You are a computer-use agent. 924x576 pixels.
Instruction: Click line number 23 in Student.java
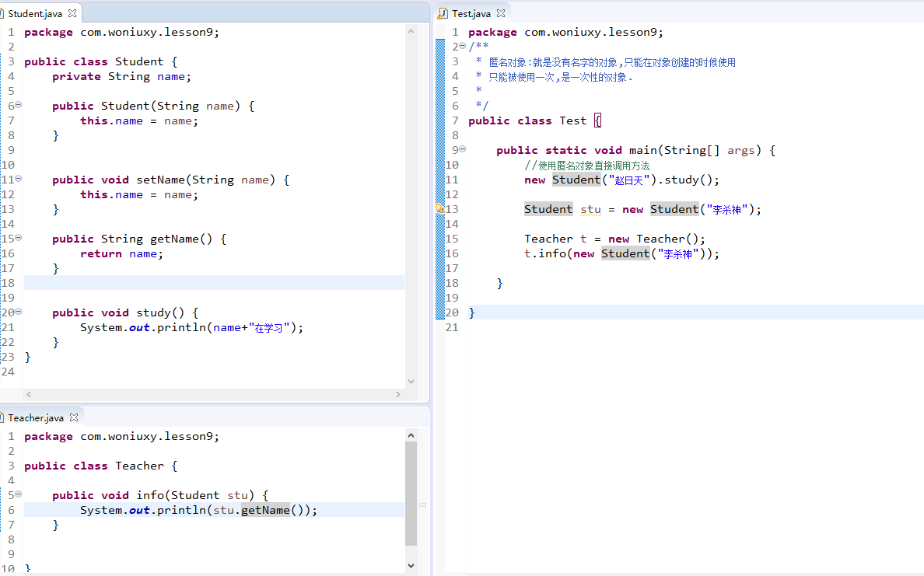[8, 357]
